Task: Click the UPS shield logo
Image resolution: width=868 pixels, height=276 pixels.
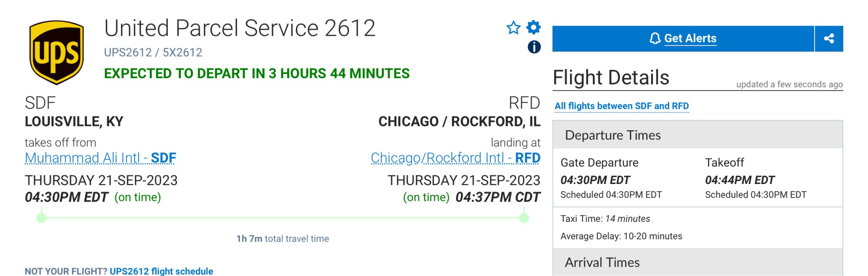Action: click(x=56, y=52)
